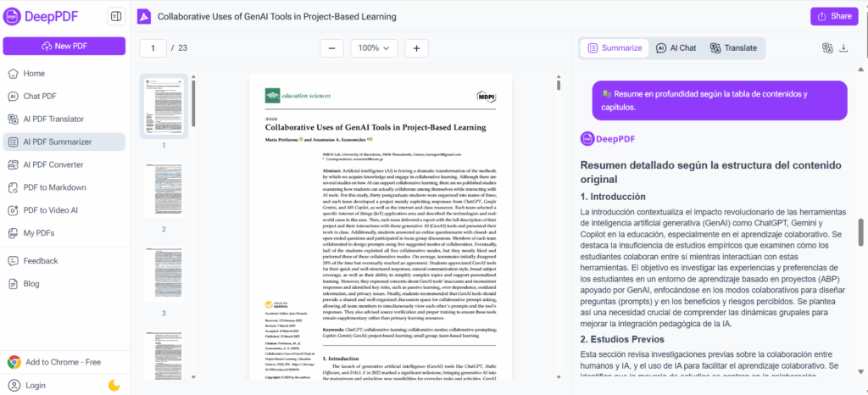This screenshot has height=395, width=868.
Task: Click the New PDF upload button
Action: pyautogui.click(x=64, y=46)
